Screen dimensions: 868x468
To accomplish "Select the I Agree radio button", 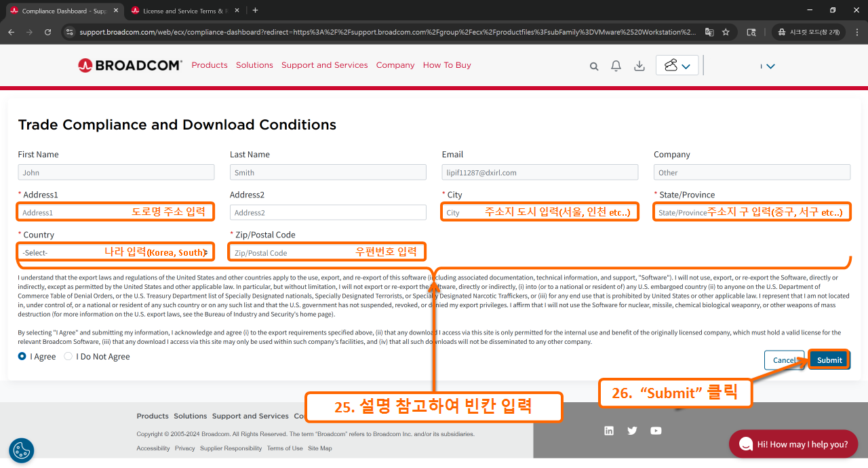I will (22, 356).
